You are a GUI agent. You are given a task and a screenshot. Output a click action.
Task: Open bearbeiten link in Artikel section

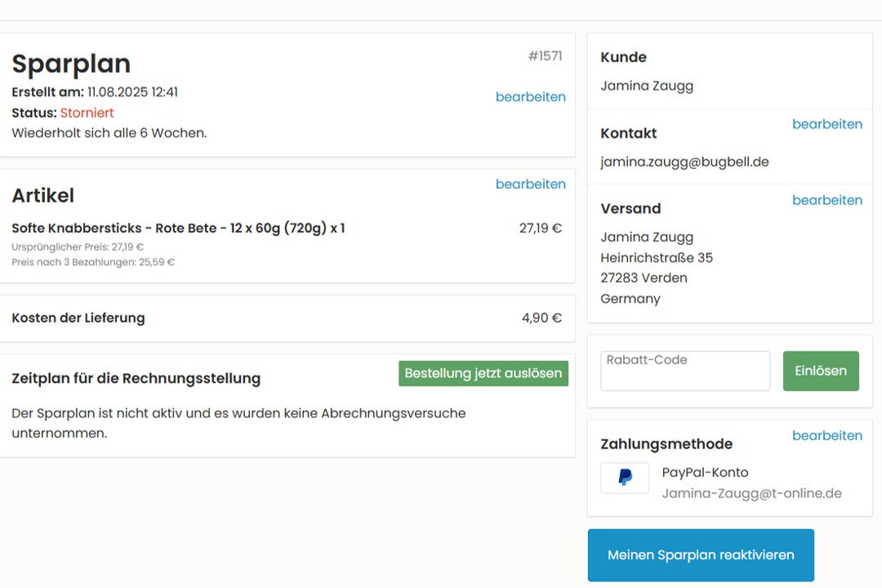coord(530,184)
